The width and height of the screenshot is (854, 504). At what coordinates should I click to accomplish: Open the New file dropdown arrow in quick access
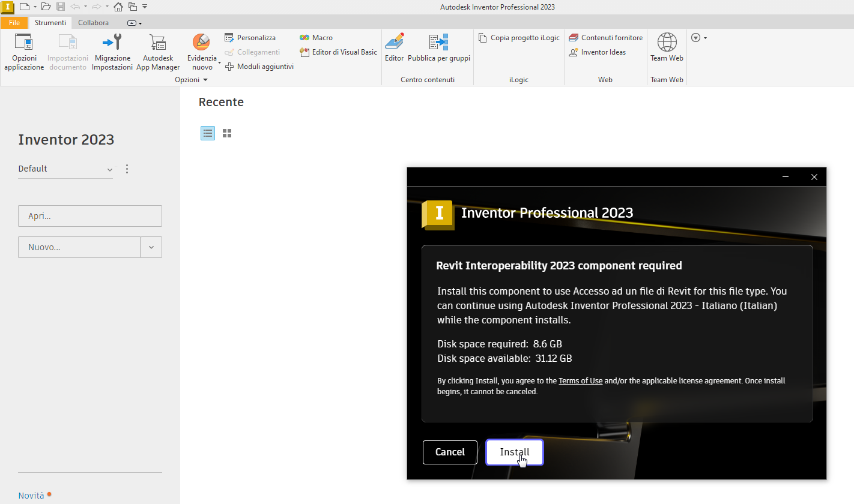35,7
